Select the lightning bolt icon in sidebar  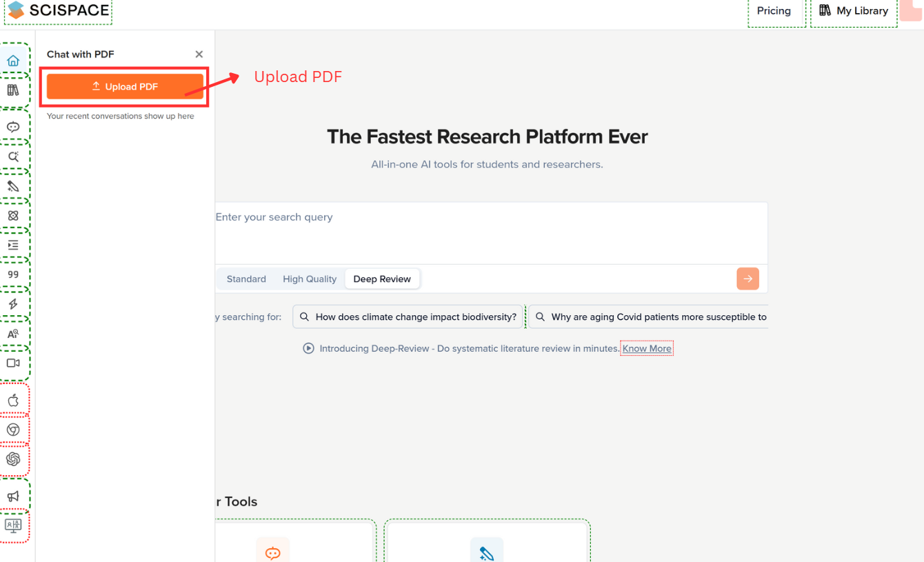[x=13, y=304]
